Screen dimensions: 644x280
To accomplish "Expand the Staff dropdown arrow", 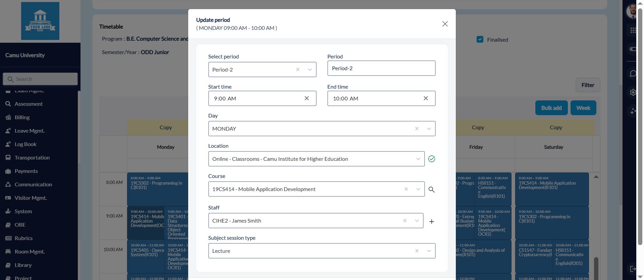I will click(417, 221).
